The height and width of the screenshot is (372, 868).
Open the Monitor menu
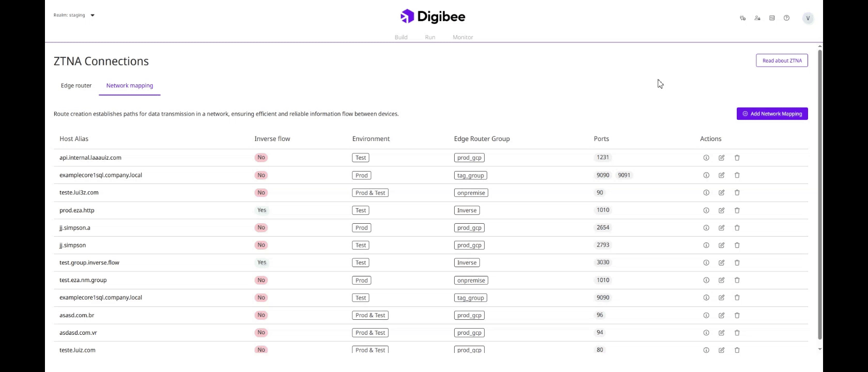[462, 37]
